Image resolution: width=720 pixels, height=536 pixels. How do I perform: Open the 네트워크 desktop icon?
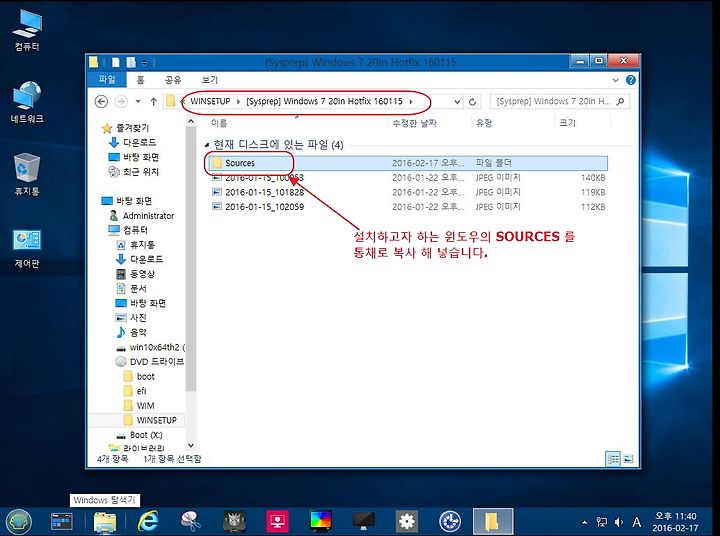coord(27,102)
